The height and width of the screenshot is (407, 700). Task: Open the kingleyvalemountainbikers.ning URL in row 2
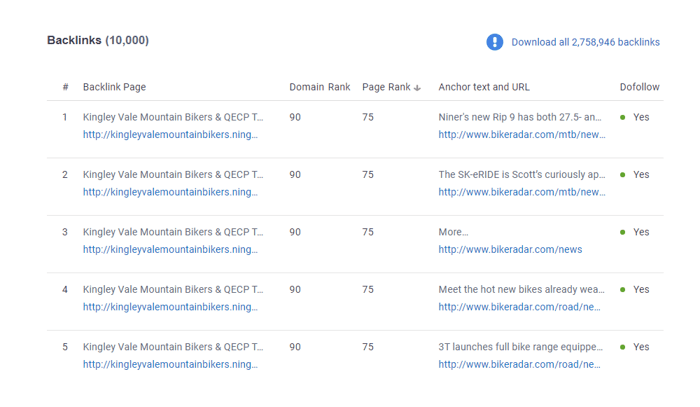point(170,192)
